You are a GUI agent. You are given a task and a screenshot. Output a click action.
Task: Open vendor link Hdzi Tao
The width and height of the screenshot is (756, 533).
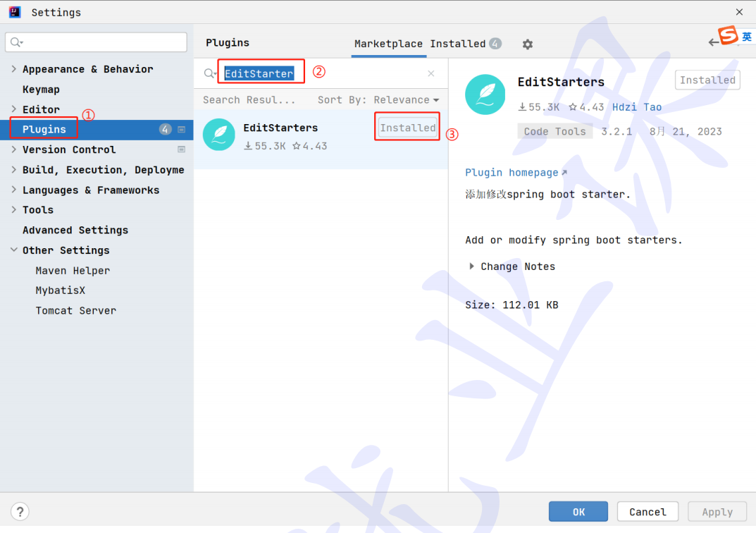tap(636, 107)
